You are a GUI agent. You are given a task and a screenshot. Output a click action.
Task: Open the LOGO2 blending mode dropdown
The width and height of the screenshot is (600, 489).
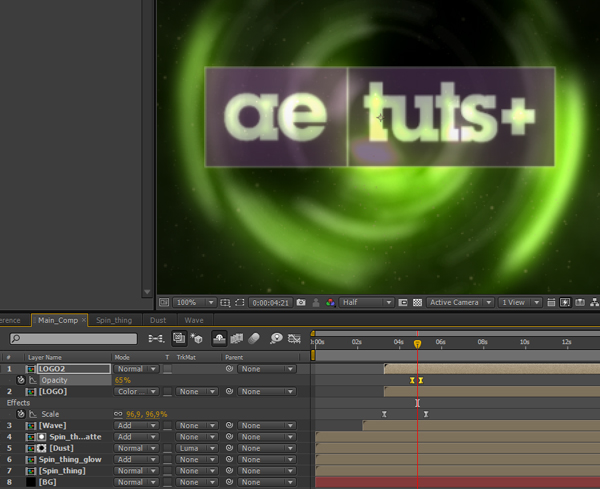[136, 369]
